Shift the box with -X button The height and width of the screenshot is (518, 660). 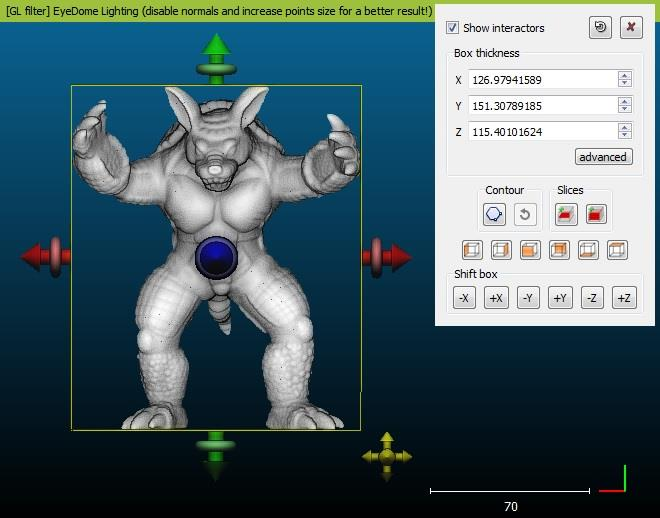click(464, 298)
